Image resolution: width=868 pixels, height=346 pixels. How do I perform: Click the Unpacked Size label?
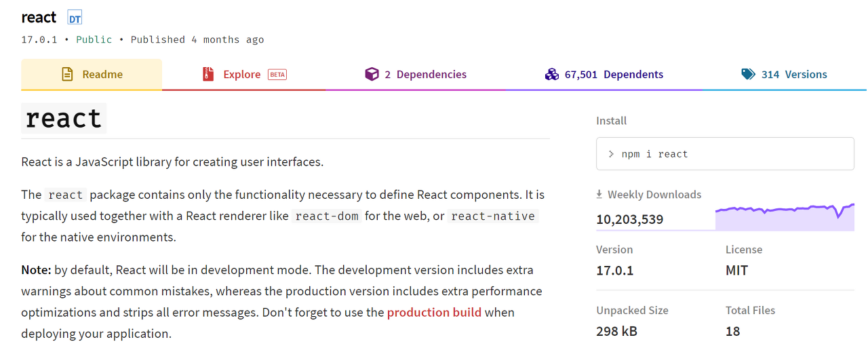tap(633, 310)
